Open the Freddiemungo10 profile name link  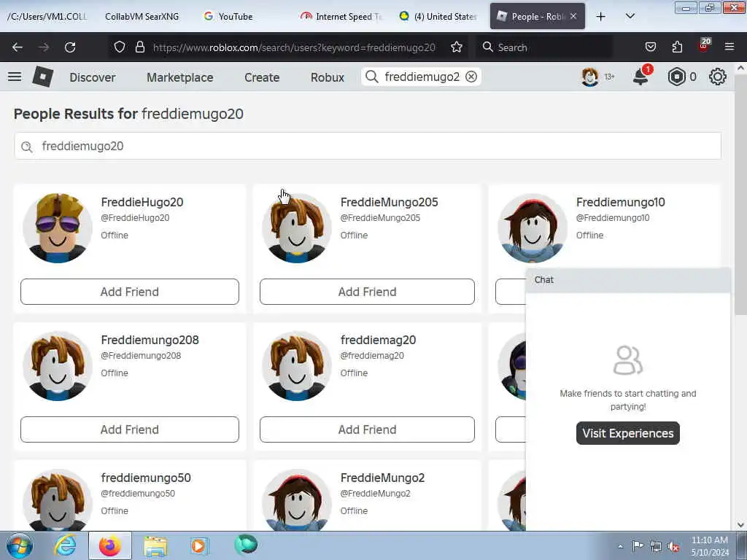[620, 202]
